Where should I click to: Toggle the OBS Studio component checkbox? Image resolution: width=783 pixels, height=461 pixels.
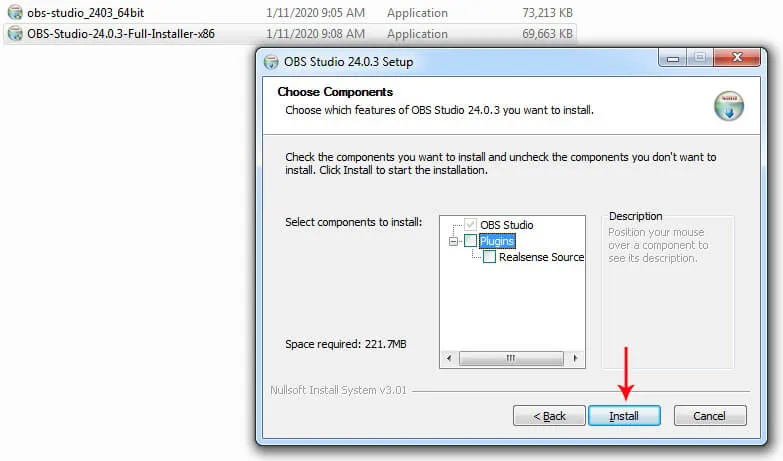470,225
